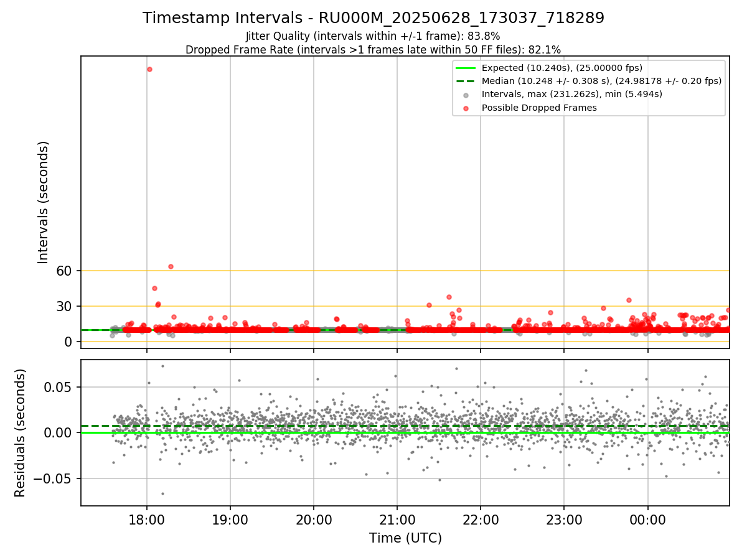This screenshot has width=747, height=560.
Task: Click the 'Intervals, max (231.262s), min (5.494s)' legend entry
Action: [572, 95]
